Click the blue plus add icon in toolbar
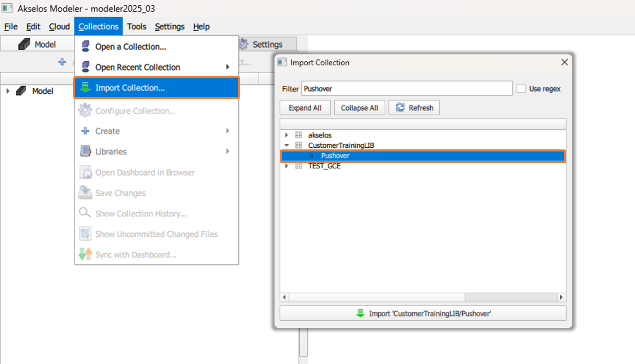Viewport: 635px width, 364px height. coord(62,62)
